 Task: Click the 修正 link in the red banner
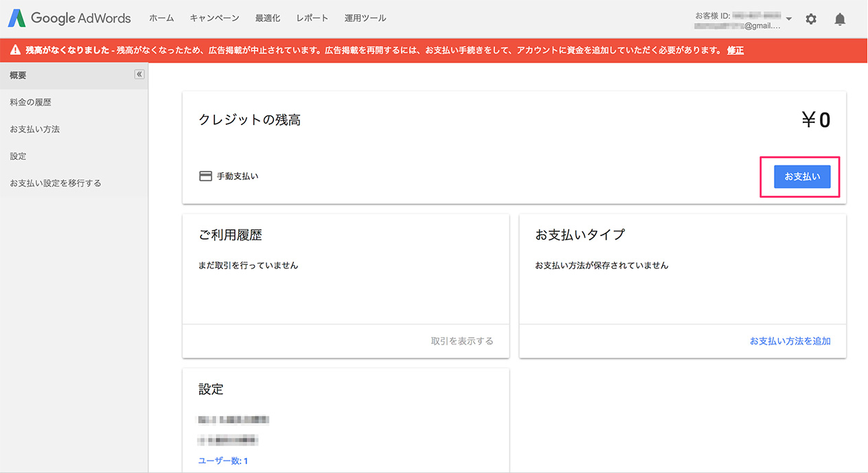tap(735, 50)
